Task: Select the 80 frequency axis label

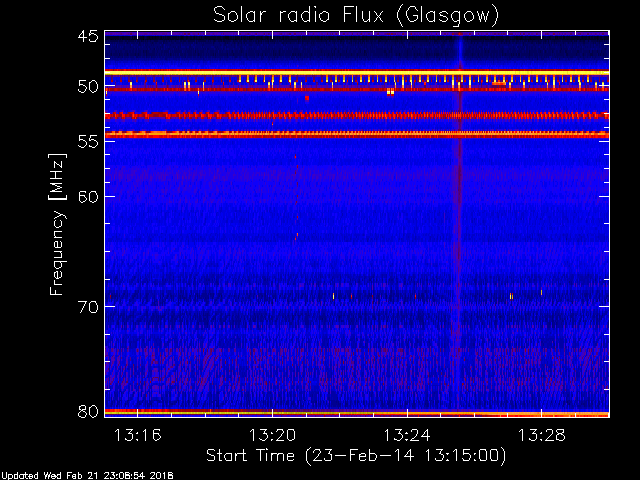Action: tap(88, 411)
